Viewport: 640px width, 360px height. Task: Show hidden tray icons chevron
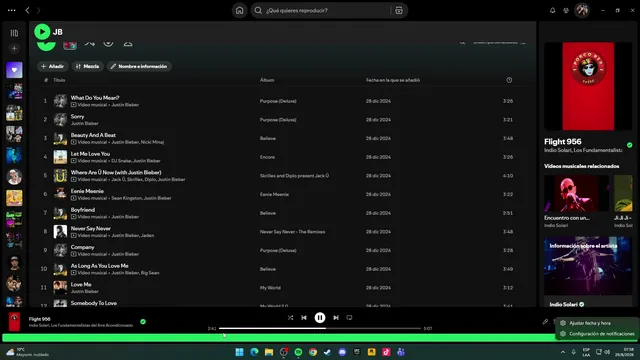click(x=563, y=352)
